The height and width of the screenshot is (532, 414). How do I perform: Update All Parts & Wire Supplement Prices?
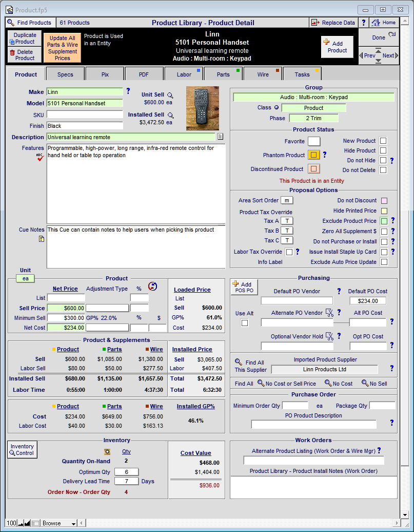click(63, 48)
